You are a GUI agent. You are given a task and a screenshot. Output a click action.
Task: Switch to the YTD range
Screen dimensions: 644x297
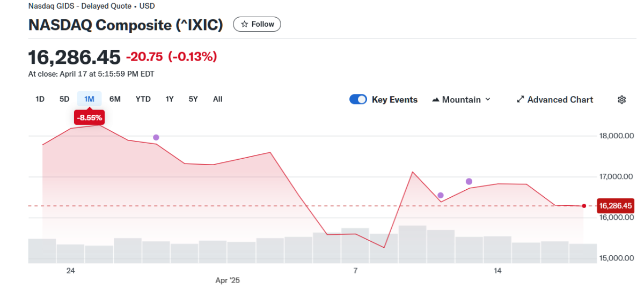[x=143, y=99]
